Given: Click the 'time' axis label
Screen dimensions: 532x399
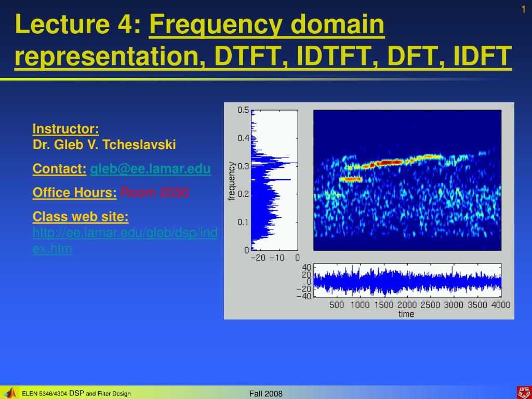Looking at the screenshot, I should coord(406,314).
